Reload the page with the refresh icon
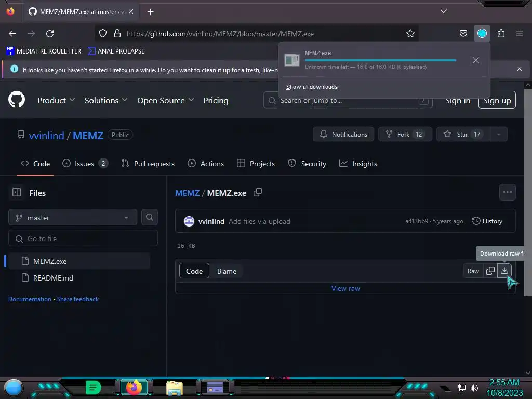This screenshot has width=532, height=399. pos(50,34)
